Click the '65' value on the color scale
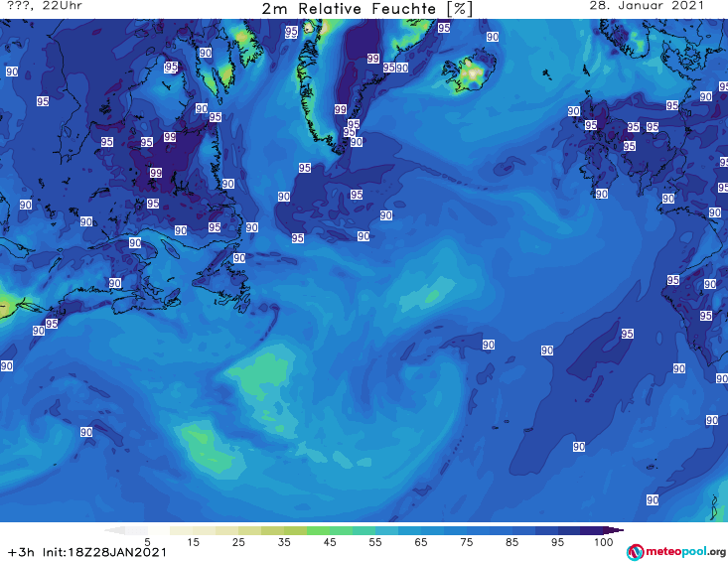The height and width of the screenshot is (562, 728). pos(421,542)
